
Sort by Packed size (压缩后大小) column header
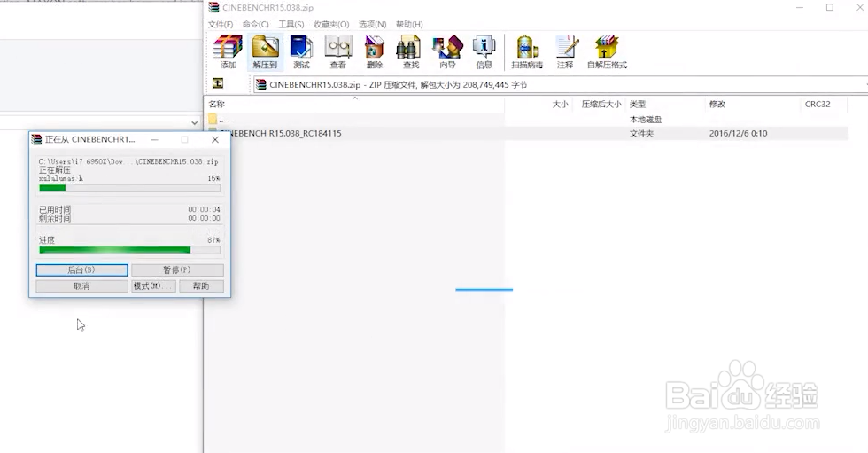(x=601, y=104)
